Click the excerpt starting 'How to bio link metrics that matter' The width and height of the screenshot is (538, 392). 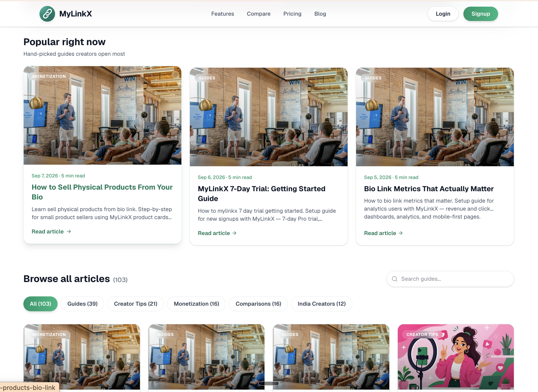429,209
